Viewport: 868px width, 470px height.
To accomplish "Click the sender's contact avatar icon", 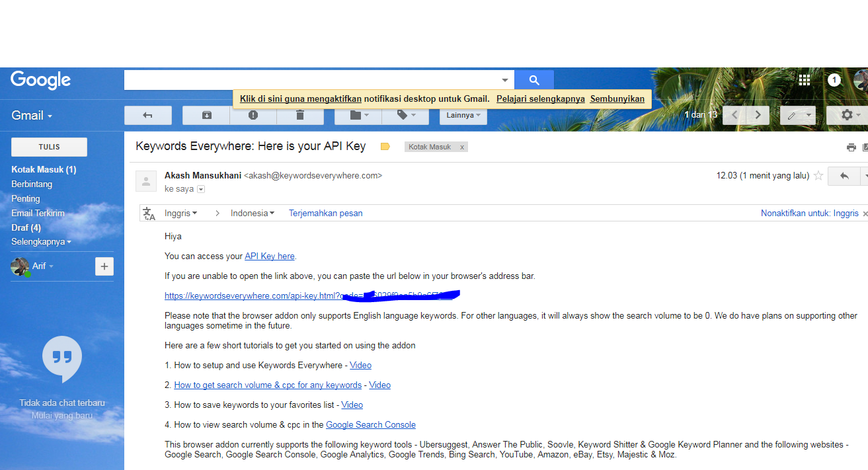I will 146,180.
